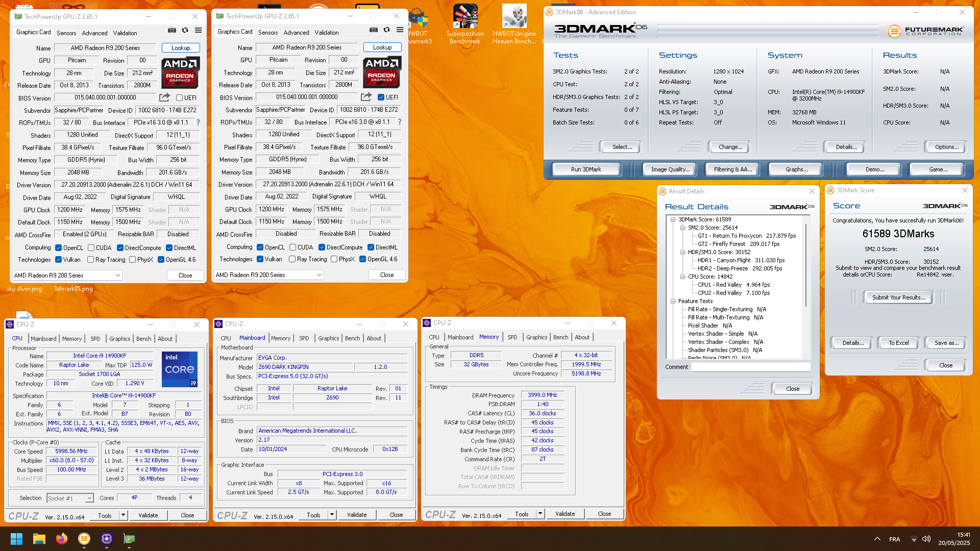Click AMD Radeon logo in left GPU-Z

click(181, 72)
